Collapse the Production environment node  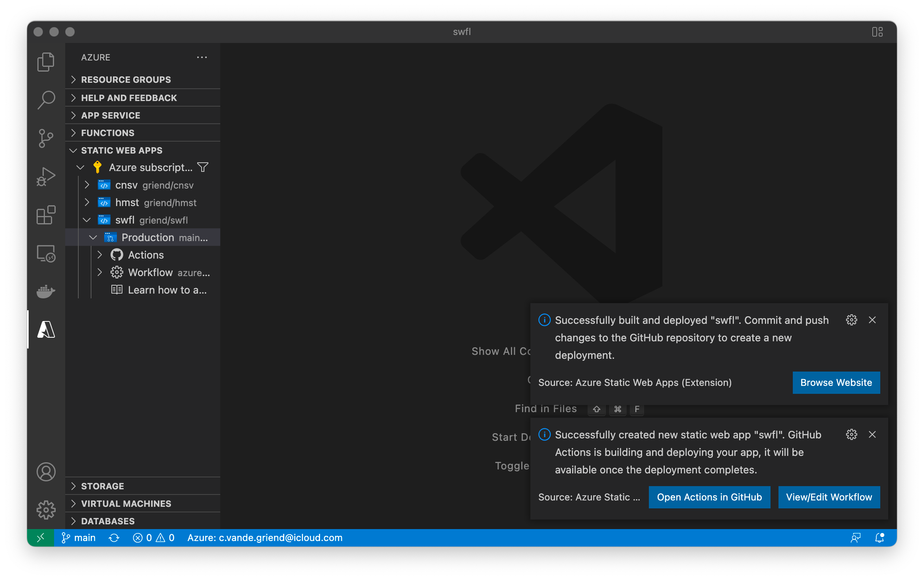[93, 237]
